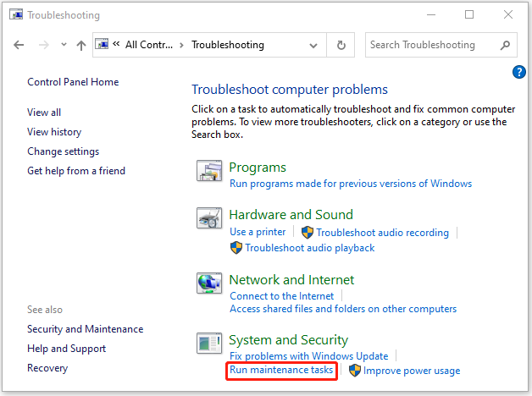This screenshot has width=532, height=396.
Task: Click shield icon beside Troubleshoot audio playback
Action: tap(236, 248)
